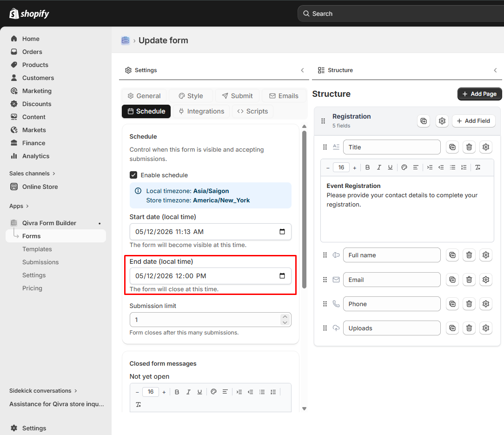This screenshot has width=504, height=435.
Task: Clear formatting in Title editor toolbar
Action: coord(477,167)
